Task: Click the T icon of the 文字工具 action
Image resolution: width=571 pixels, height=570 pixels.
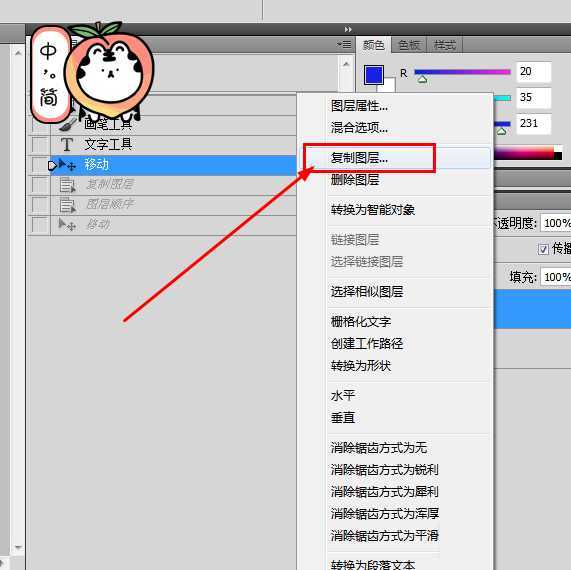Action: coord(67,145)
